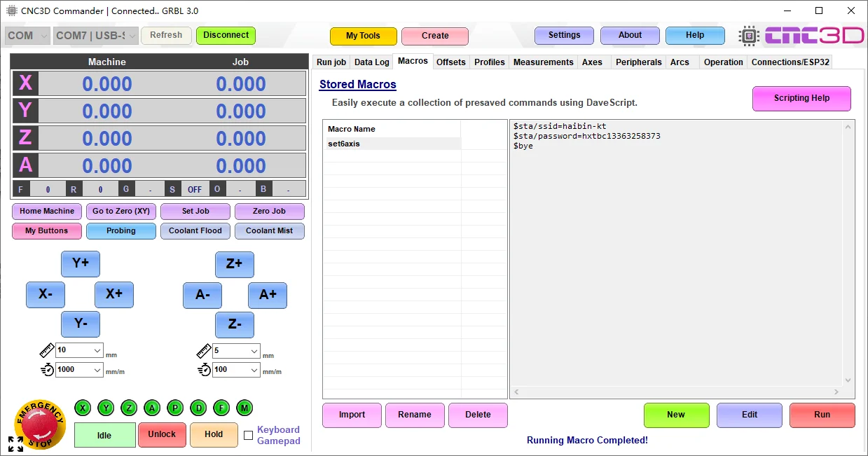This screenshot has width=868, height=456.
Task: Click the R status label
Action: pyautogui.click(x=74, y=190)
